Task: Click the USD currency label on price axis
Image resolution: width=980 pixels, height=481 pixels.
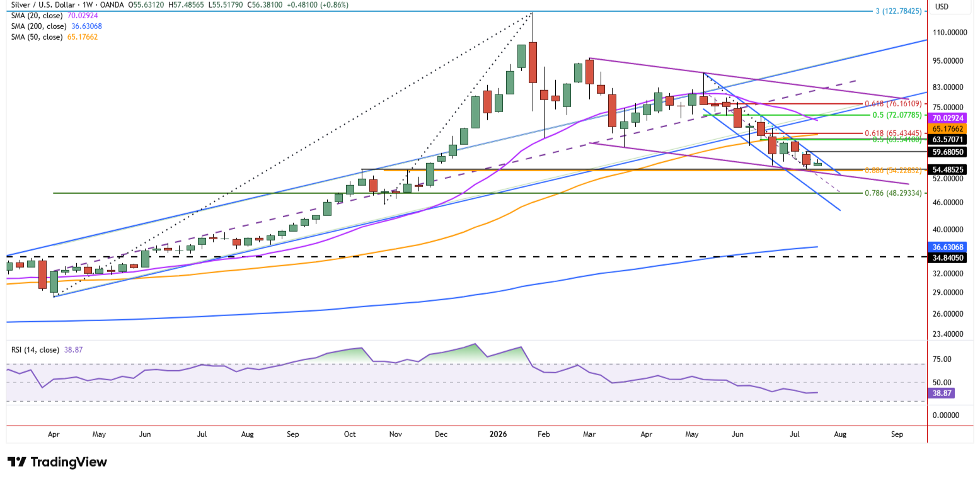Action: [942, 7]
